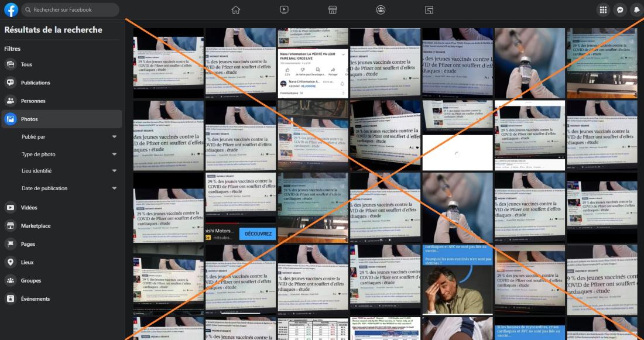Click the Groupes icon in sidebar
This screenshot has height=340, width=644.
coord(11,280)
